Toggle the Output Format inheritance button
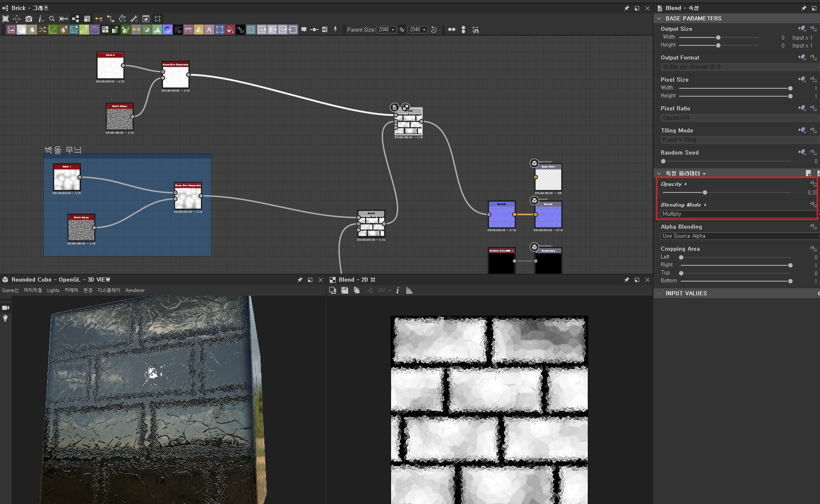 pos(802,57)
